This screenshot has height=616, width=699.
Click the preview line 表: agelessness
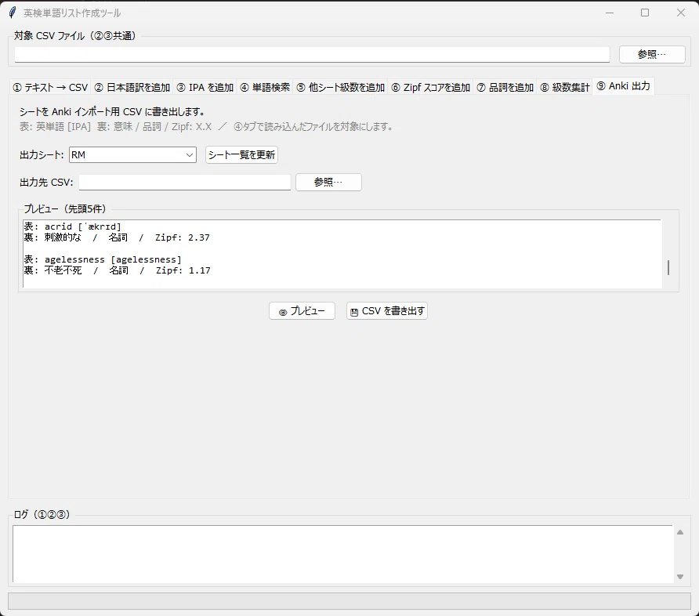point(103,259)
